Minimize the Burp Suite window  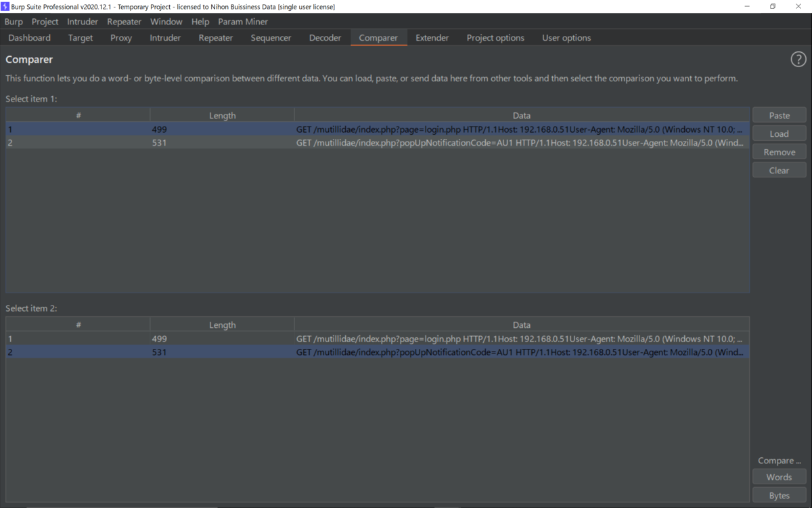(x=747, y=6)
